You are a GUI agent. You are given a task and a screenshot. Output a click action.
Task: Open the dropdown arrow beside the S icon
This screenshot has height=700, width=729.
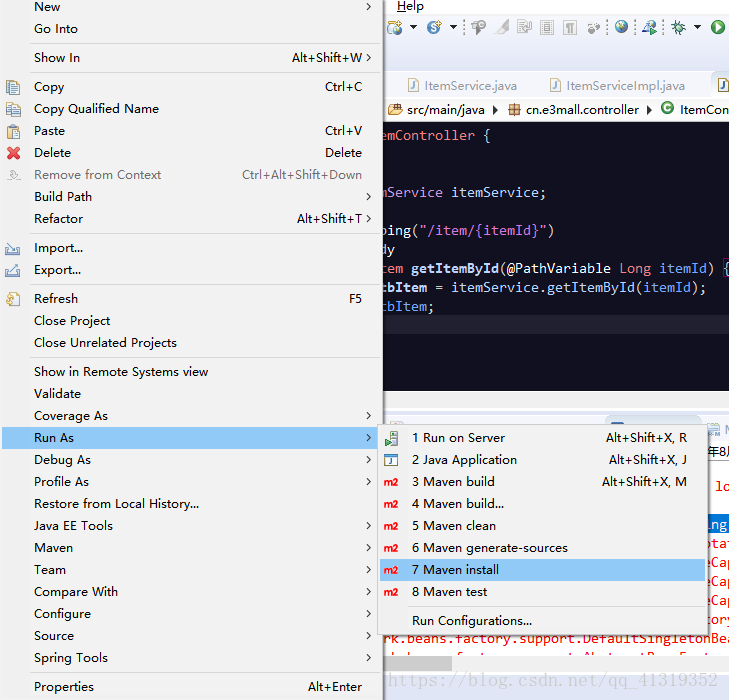(x=453, y=27)
